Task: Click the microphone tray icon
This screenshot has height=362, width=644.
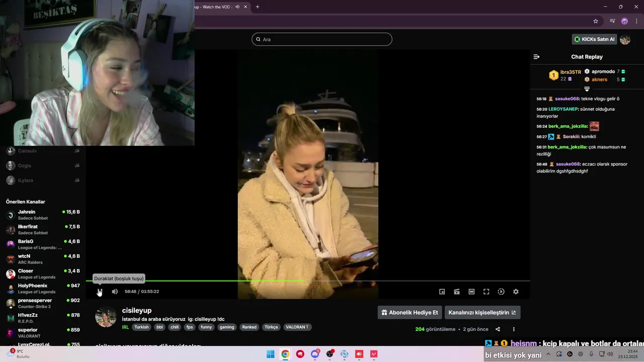Action: click(591, 354)
